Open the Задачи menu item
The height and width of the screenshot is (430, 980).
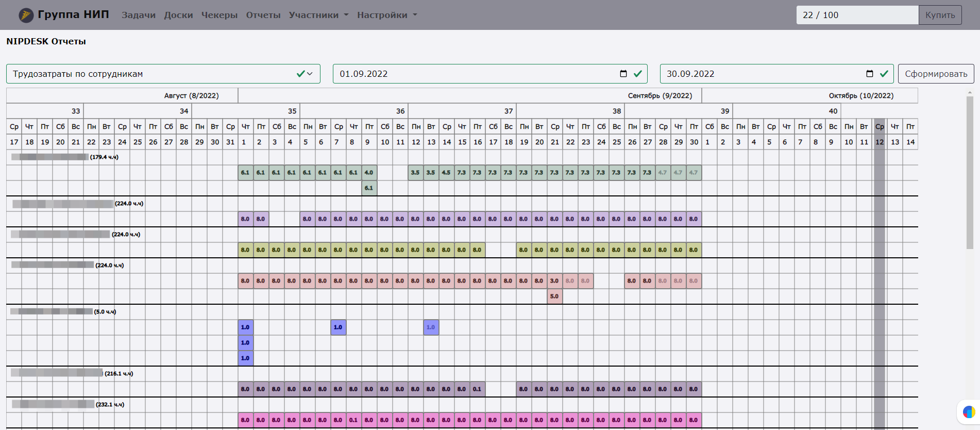(139, 15)
